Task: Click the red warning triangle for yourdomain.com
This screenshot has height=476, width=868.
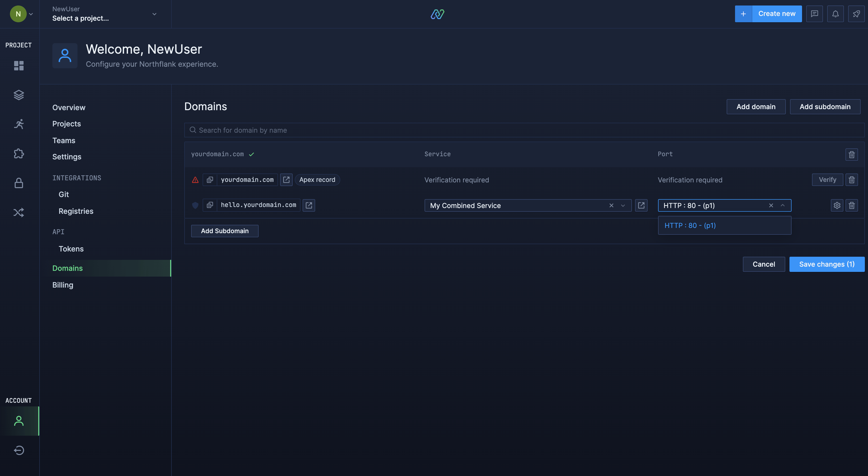Action: click(195, 180)
